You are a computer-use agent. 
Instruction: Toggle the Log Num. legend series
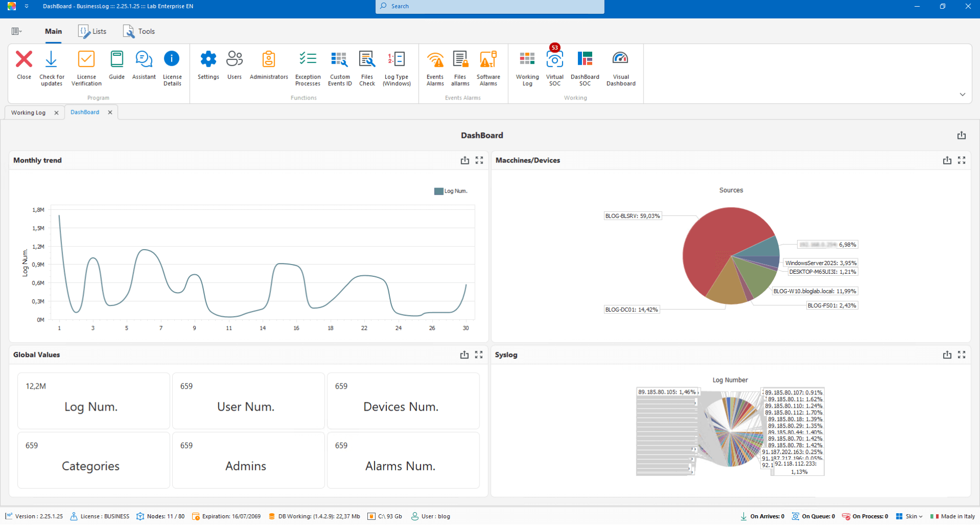click(x=450, y=191)
